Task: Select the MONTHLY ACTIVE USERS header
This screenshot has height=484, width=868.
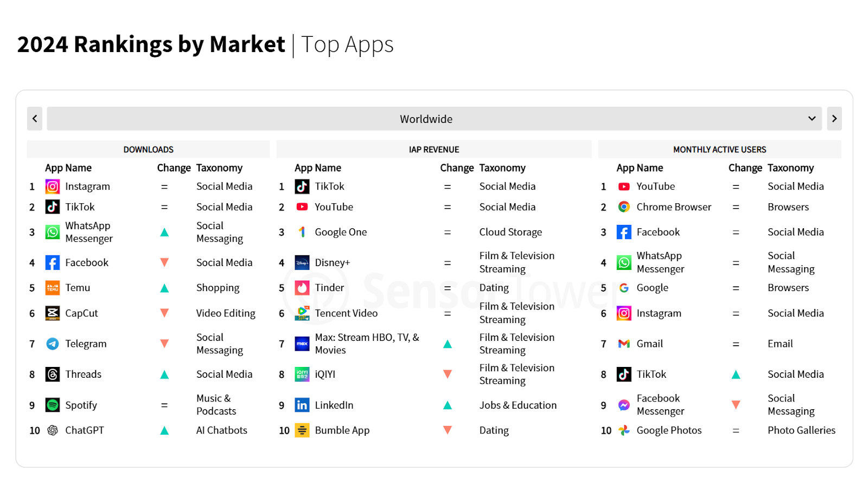Action: 719,150
